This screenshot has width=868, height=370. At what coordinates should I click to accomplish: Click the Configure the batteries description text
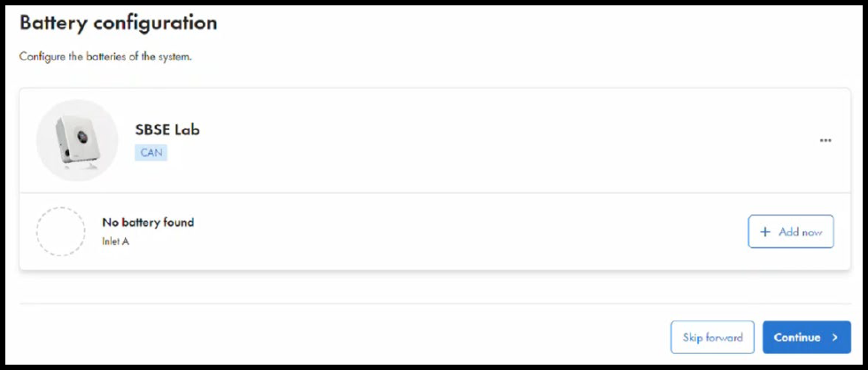pyautogui.click(x=105, y=57)
